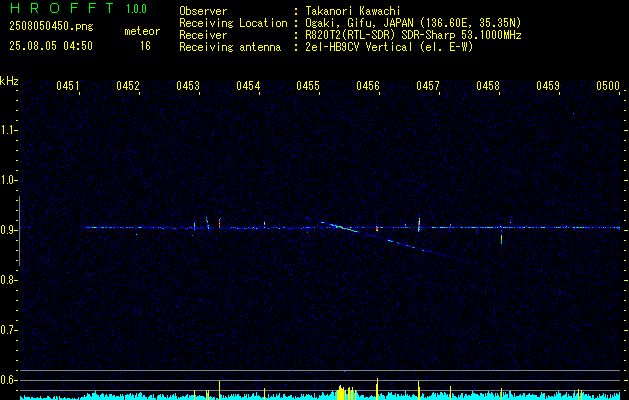Select the Ogaki, Gifu, JAPAN location text

[413, 23]
